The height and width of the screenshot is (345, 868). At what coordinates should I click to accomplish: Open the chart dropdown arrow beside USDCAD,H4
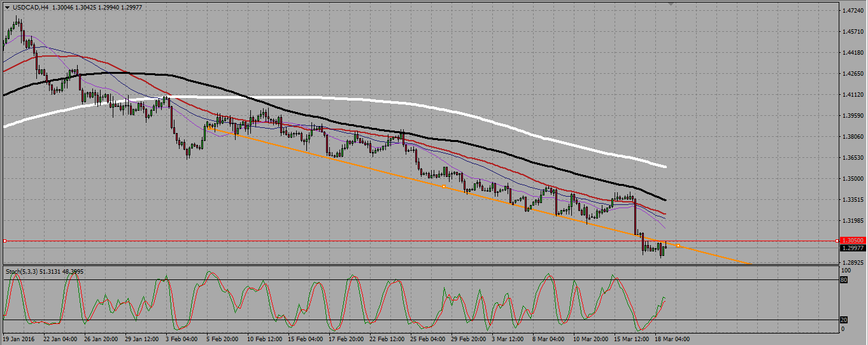(x=7, y=8)
